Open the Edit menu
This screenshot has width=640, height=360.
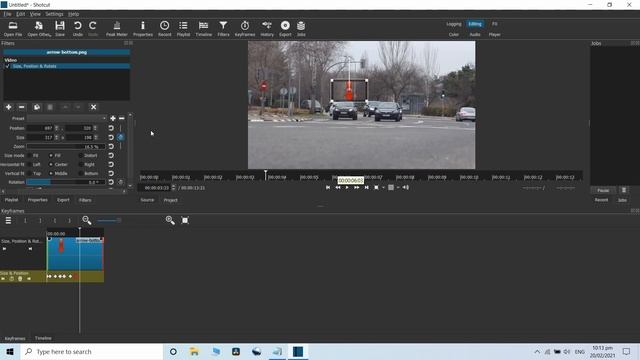click(x=20, y=14)
